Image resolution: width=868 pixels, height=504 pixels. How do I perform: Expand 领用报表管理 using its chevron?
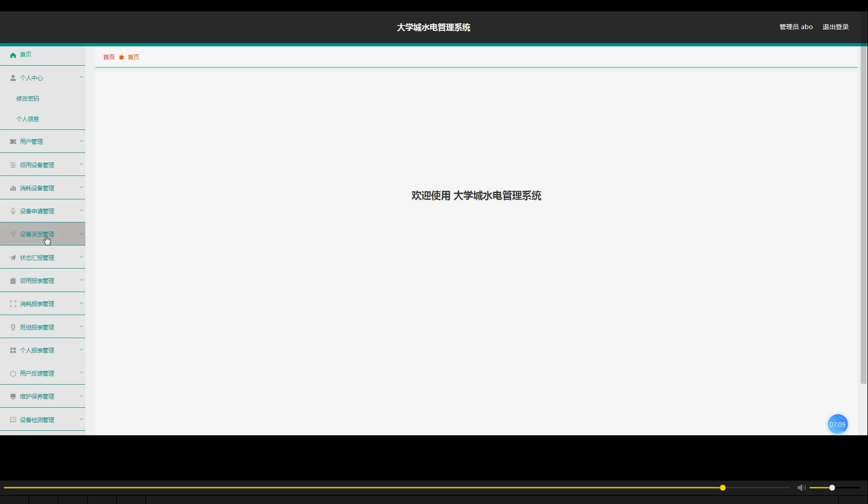81,280
